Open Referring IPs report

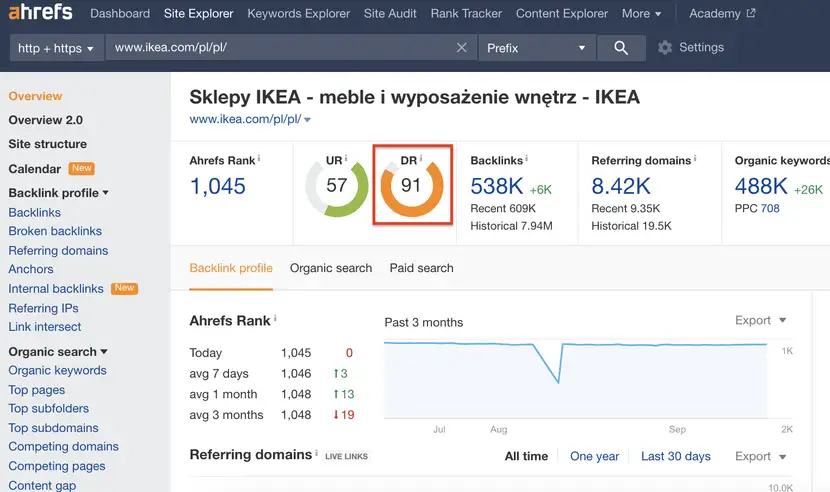click(x=43, y=308)
